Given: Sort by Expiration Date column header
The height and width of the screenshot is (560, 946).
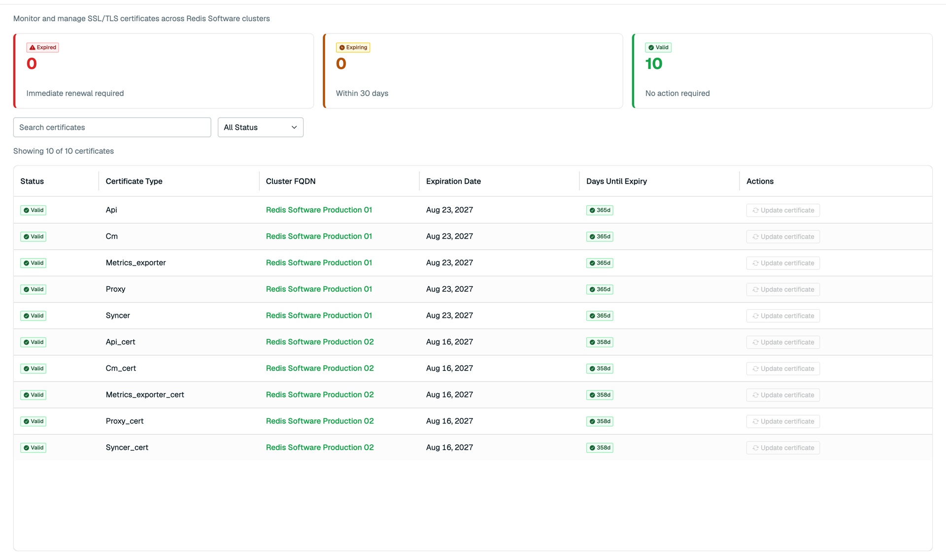Looking at the screenshot, I should [453, 181].
